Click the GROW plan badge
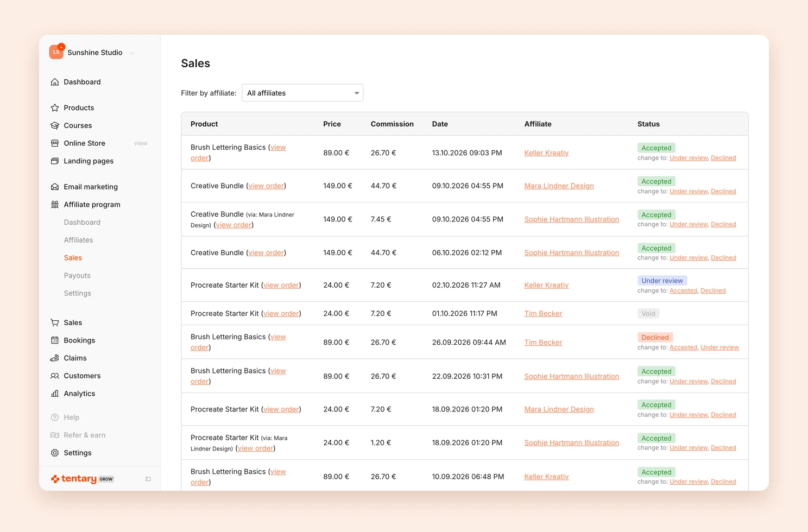 point(106,479)
